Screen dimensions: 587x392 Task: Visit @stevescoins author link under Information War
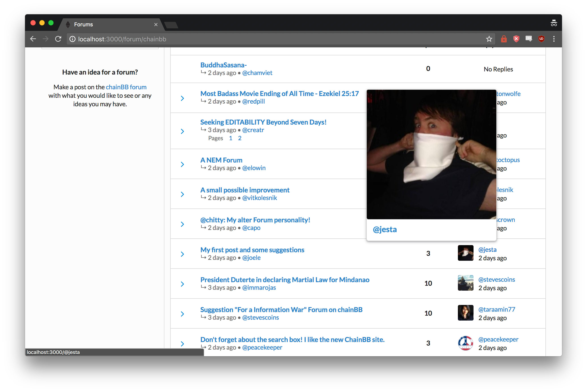pyautogui.click(x=260, y=317)
